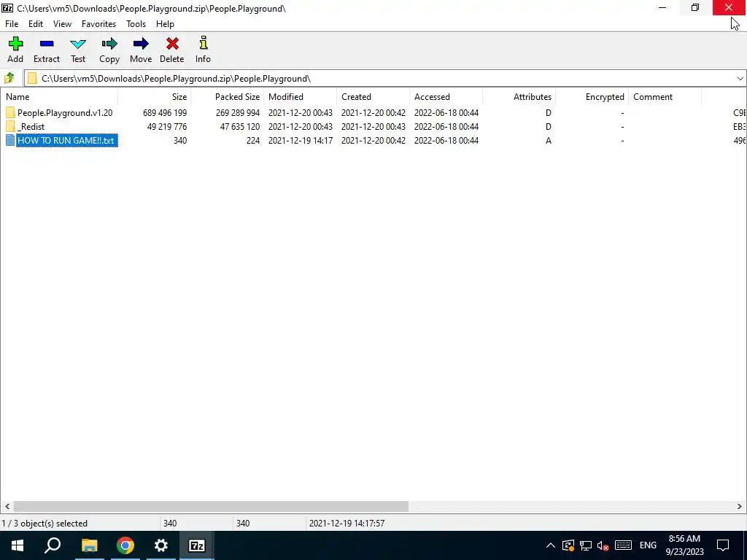747x560 pixels.
Task: Click the Extract toolbar icon
Action: pos(47,44)
